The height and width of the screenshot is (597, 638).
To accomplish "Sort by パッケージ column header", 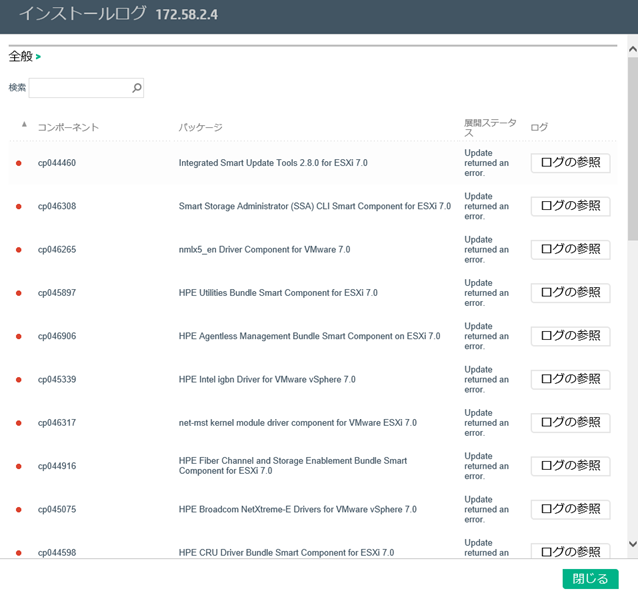I will pos(201,127).
